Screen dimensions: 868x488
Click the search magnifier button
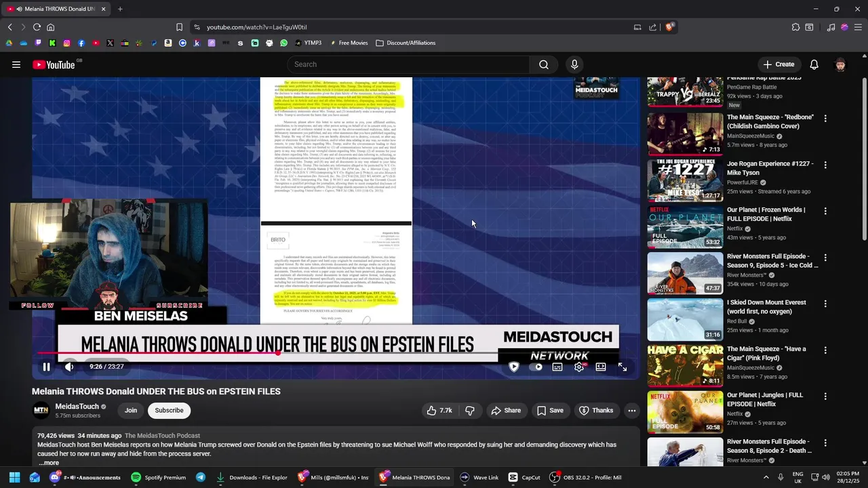(544, 64)
